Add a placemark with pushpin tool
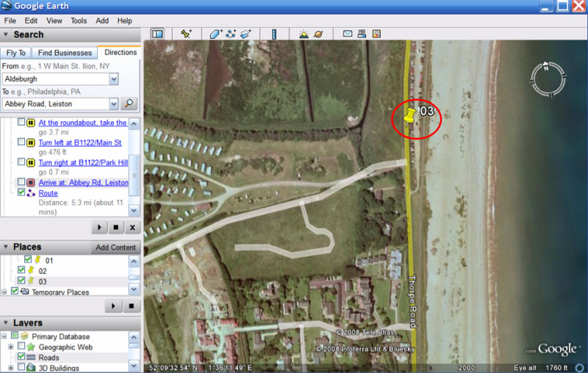The image size is (588, 373). point(186,34)
